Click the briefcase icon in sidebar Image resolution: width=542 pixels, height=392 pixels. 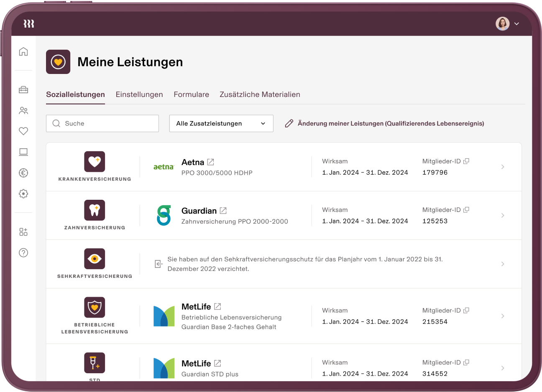click(x=23, y=90)
